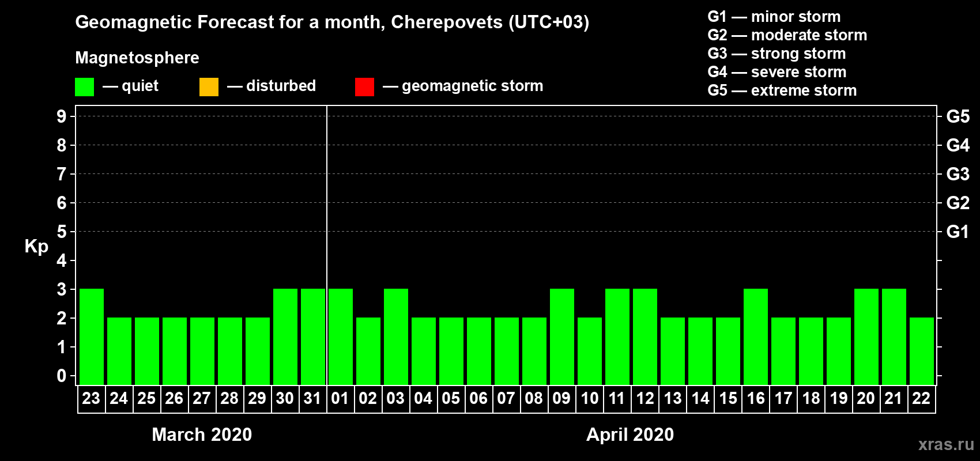The height and width of the screenshot is (461, 980).
Task: Select the bar for April 16
Action: [x=756, y=337]
